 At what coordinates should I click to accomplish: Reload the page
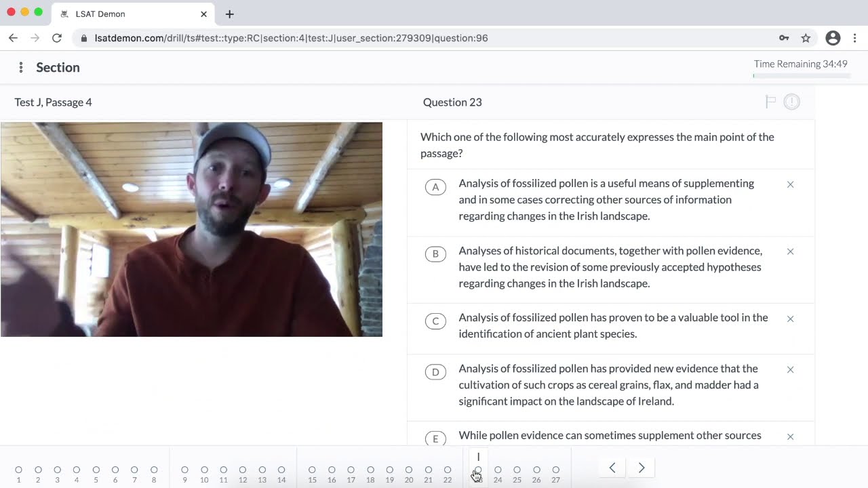point(57,38)
